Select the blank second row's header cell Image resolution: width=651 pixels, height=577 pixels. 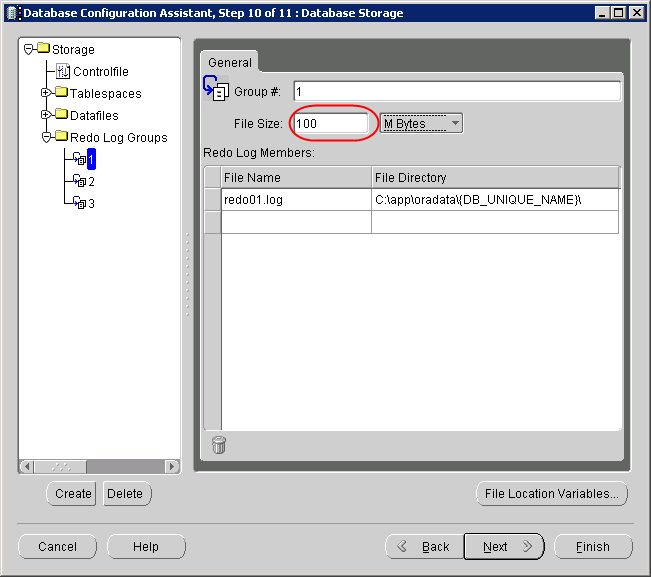(x=213, y=222)
